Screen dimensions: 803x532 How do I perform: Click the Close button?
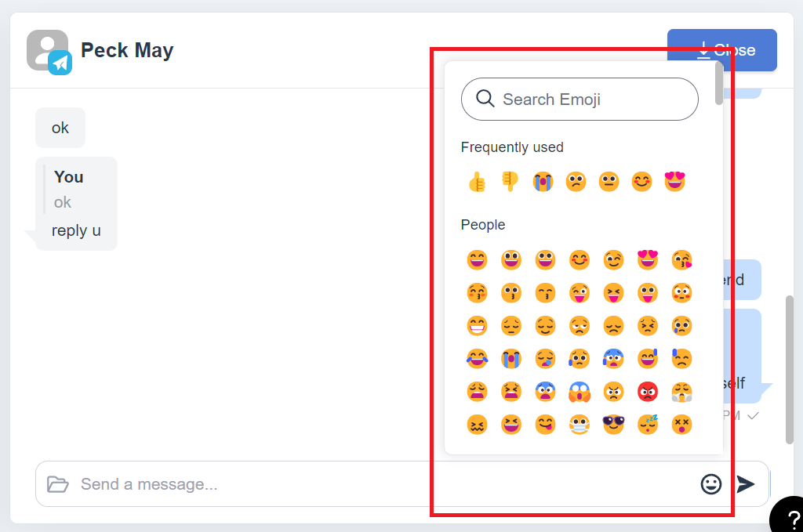point(721,50)
